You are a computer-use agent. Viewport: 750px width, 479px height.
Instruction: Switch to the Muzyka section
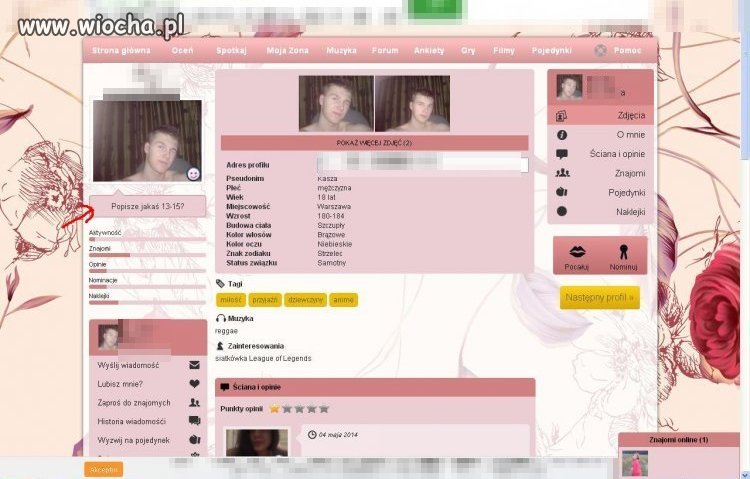click(341, 50)
